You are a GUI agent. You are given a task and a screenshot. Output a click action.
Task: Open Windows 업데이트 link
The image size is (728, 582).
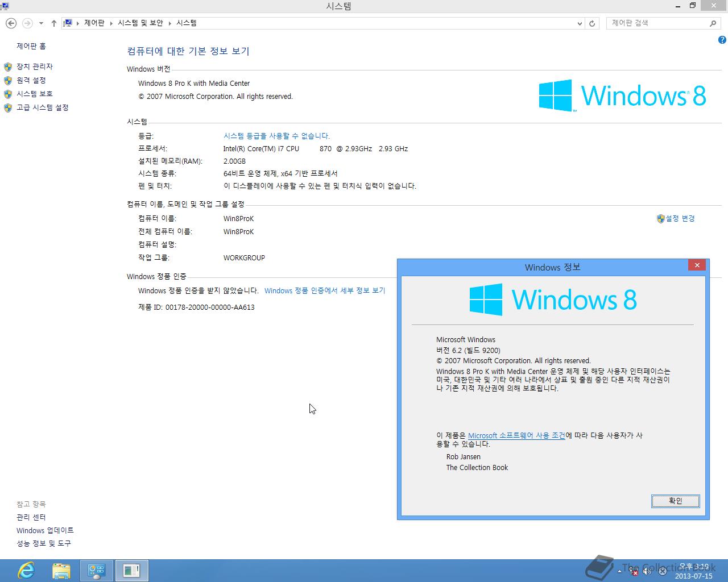[45, 530]
